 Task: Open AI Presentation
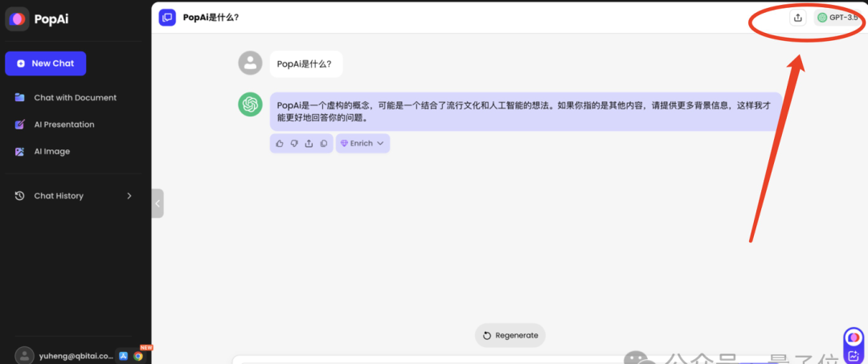pos(55,125)
